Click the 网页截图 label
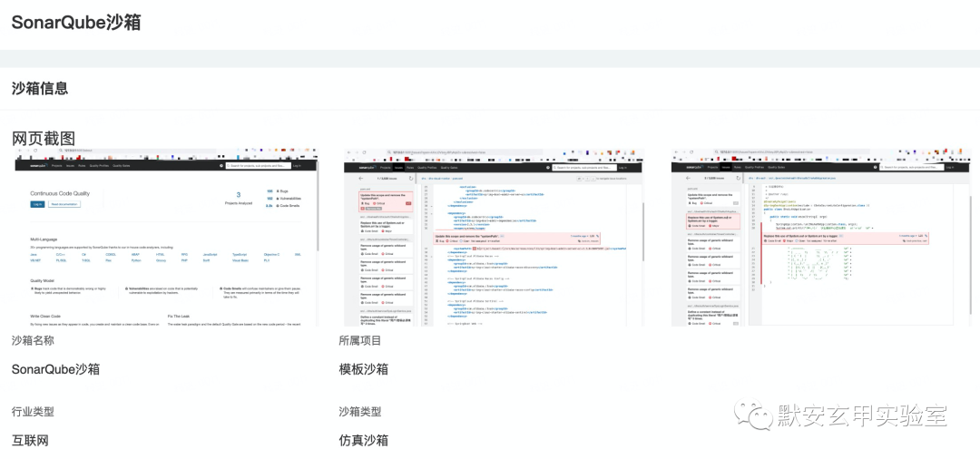Image resolution: width=980 pixels, height=459 pixels. pos(44,138)
